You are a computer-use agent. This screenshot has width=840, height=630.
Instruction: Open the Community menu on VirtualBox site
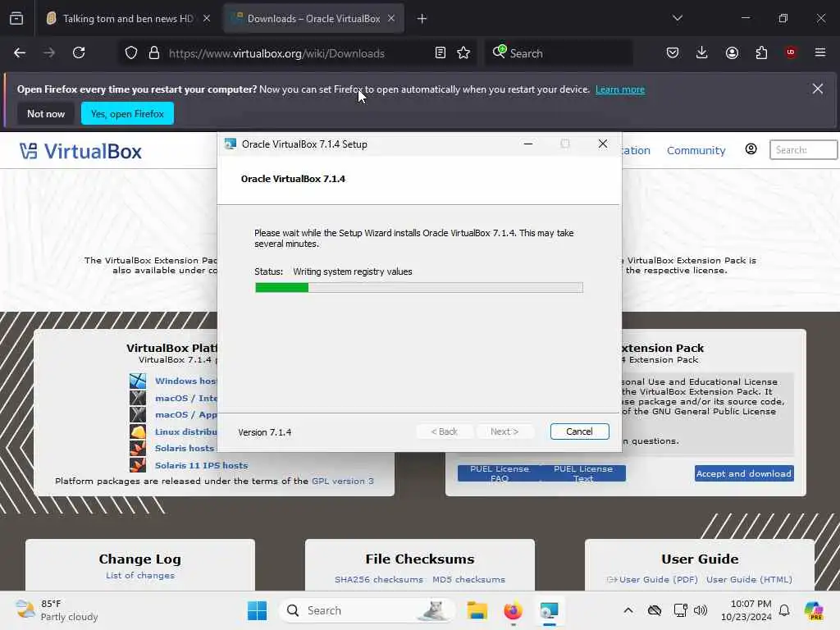[x=696, y=151]
